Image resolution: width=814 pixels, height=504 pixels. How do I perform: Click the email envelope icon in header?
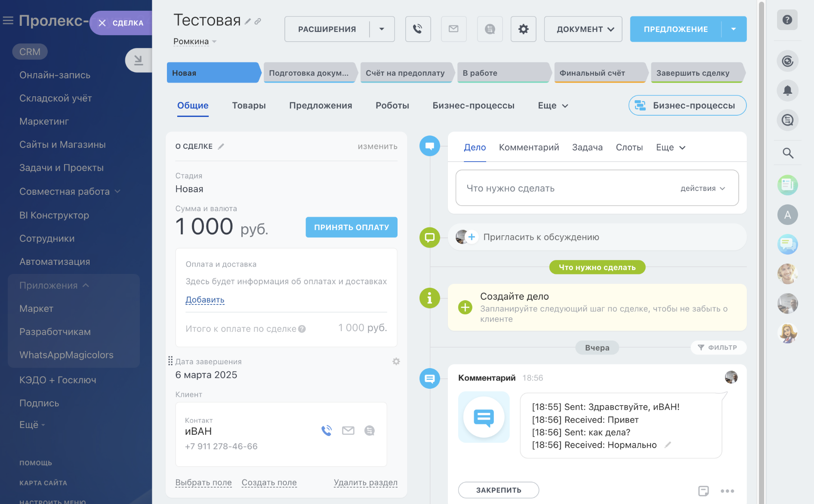(453, 29)
